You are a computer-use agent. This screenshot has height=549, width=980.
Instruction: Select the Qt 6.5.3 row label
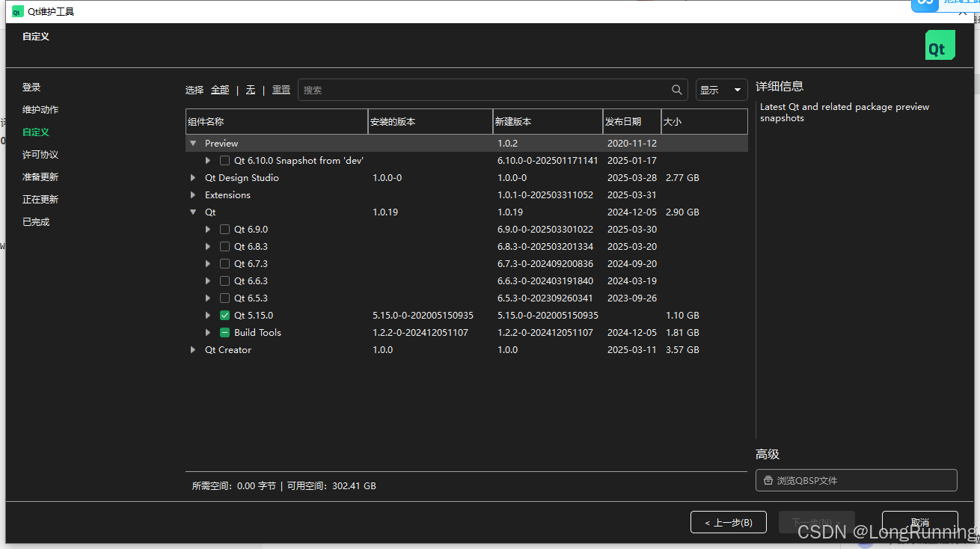tap(251, 298)
